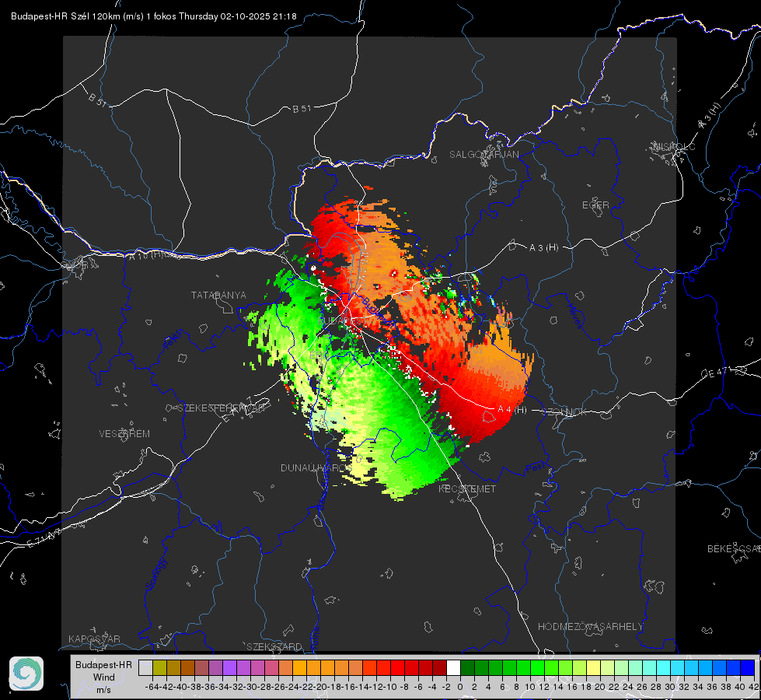The image size is (761, 700).
Task: Click the SZEKSZARD city label
Action: (274, 646)
